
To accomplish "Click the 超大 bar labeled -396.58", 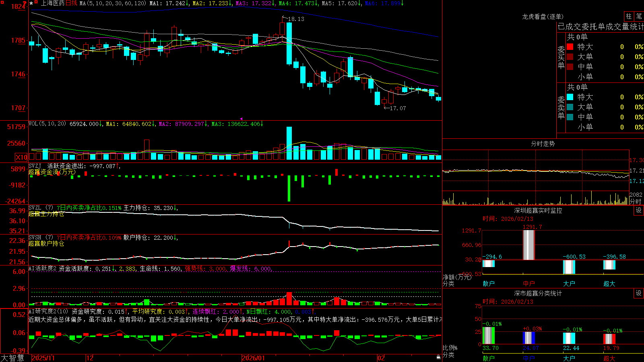I will point(609,265).
